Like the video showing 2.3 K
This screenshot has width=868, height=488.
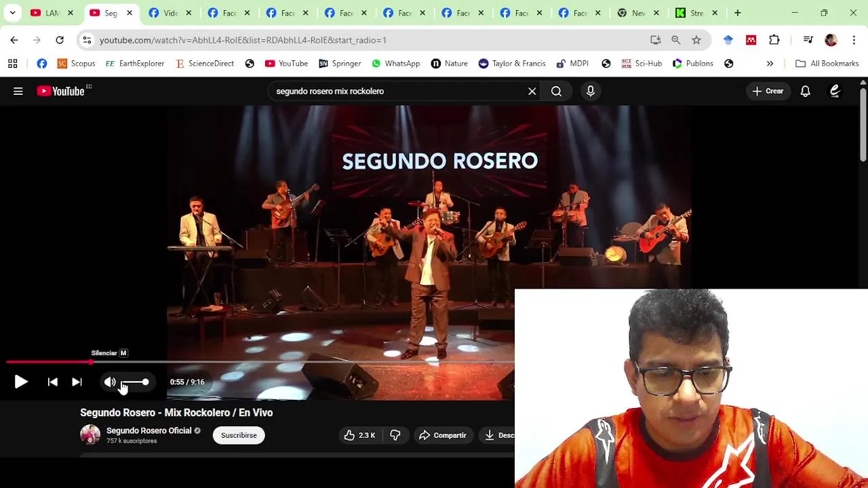[x=359, y=435]
